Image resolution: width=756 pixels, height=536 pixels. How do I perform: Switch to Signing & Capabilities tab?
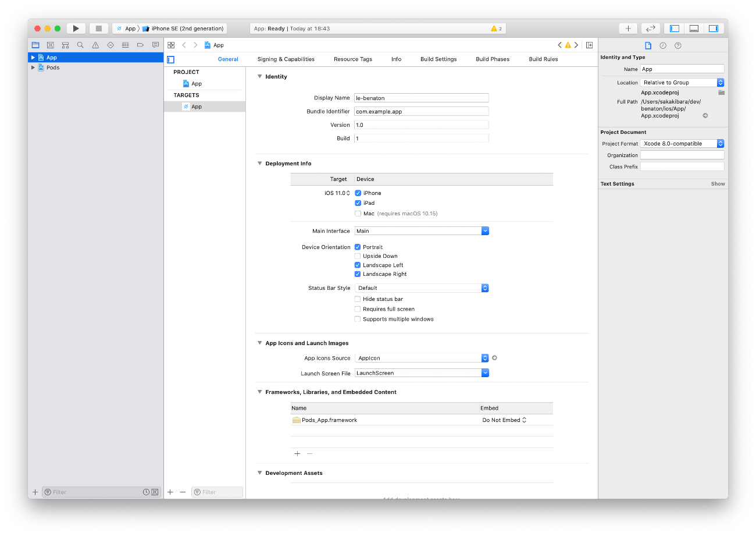[286, 59]
